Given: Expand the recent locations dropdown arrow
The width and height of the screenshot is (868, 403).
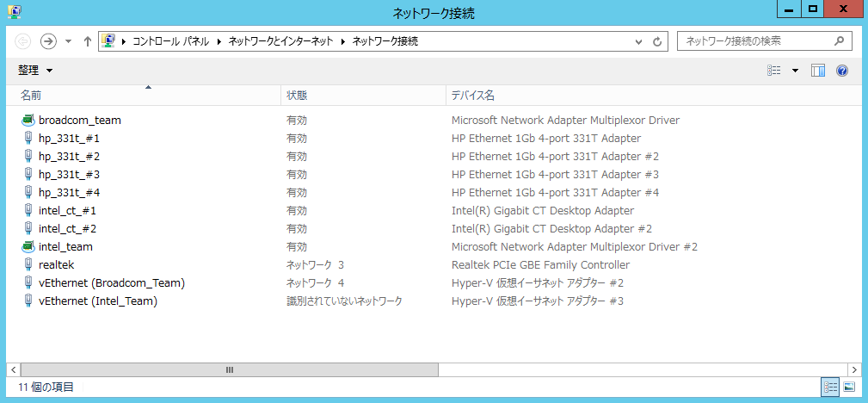Looking at the screenshot, I should pyautogui.click(x=69, y=41).
